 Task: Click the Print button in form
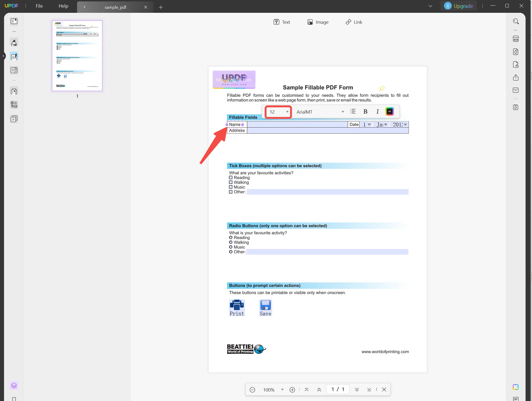pos(237,308)
